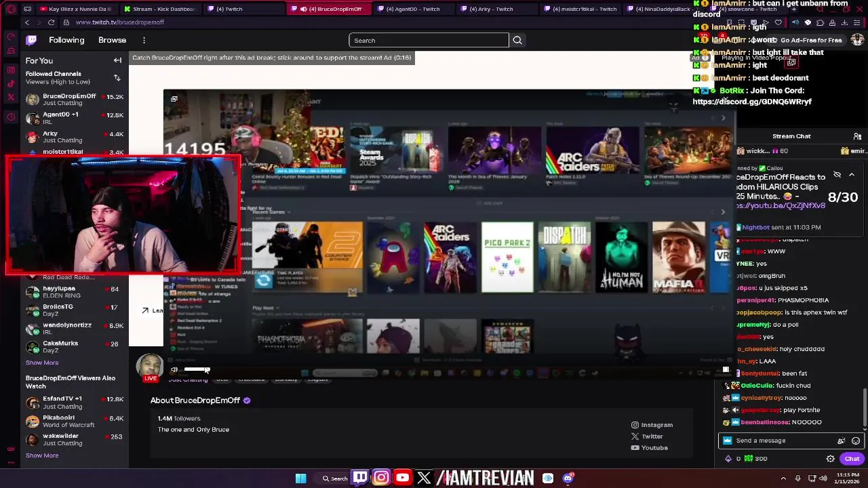Open EsfandTV +1 recommended channel
868x488 pixels.
[75, 403]
